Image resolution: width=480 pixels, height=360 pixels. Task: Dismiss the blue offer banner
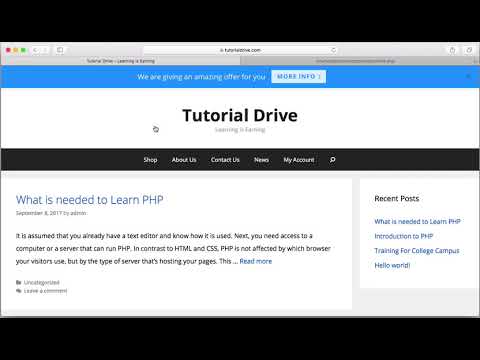[x=468, y=76]
